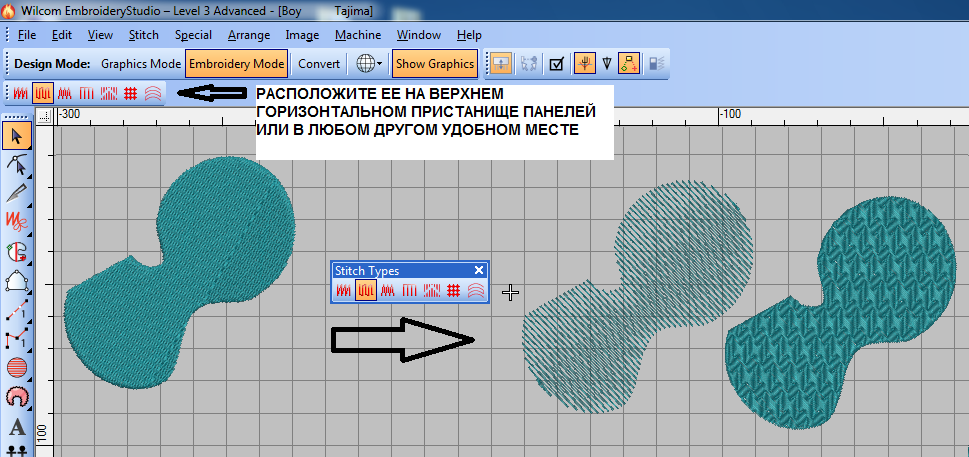Open the Image menu
This screenshot has width=969, height=457.
click(x=302, y=35)
